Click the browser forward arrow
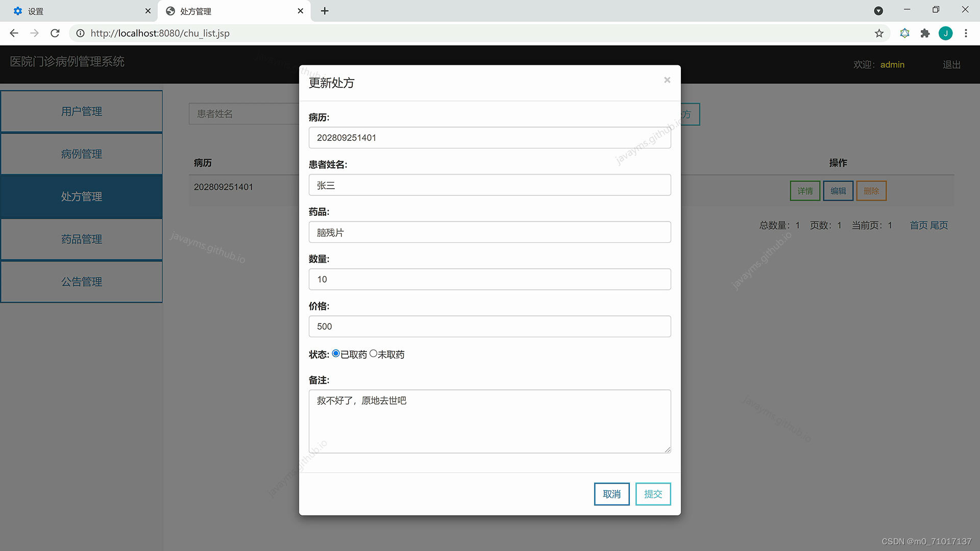This screenshot has width=980, height=551. click(x=34, y=33)
